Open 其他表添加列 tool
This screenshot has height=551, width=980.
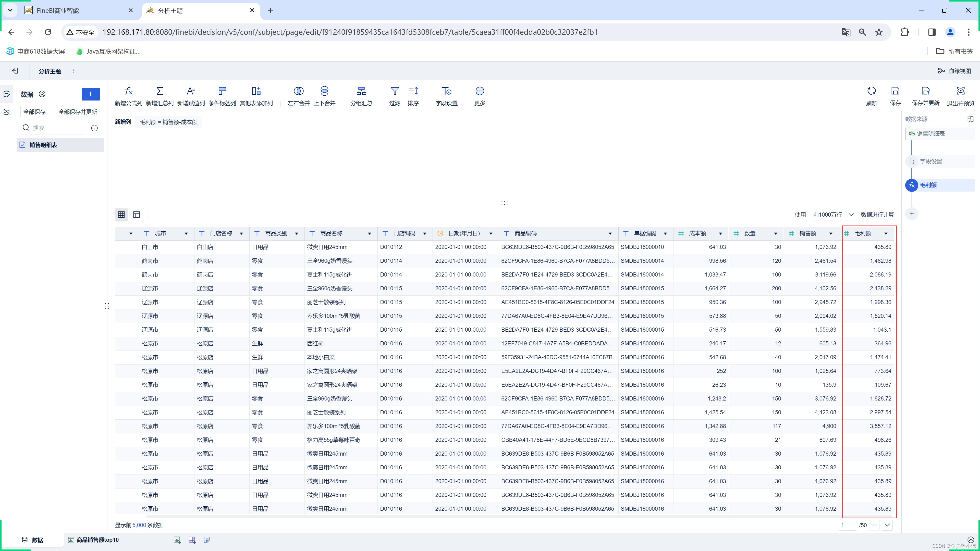pos(256,96)
